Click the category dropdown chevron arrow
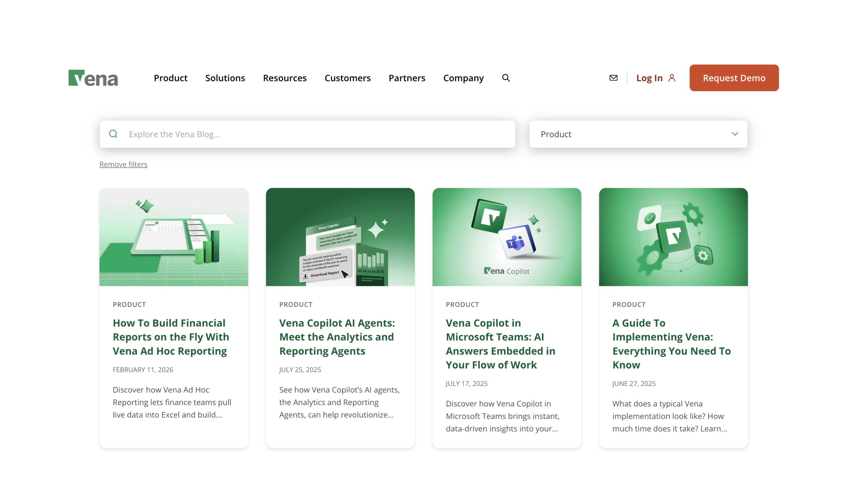This screenshot has height=504, width=856. pos(735,134)
